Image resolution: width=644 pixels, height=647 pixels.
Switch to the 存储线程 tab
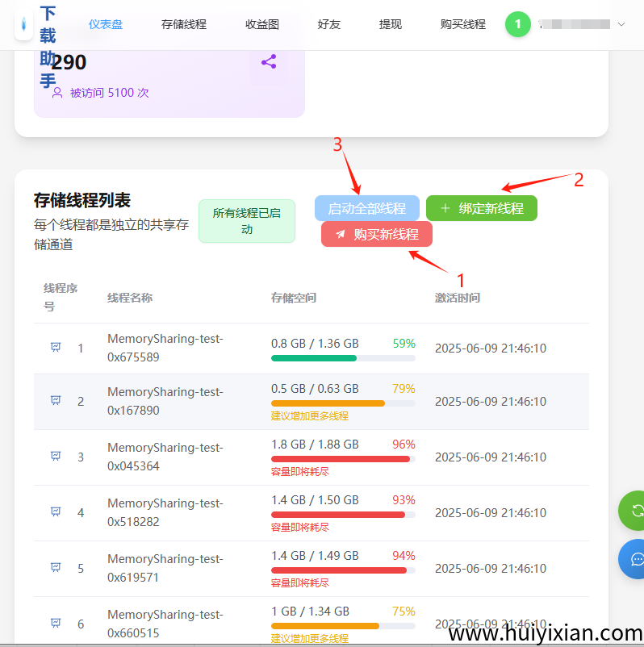click(184, 24)
